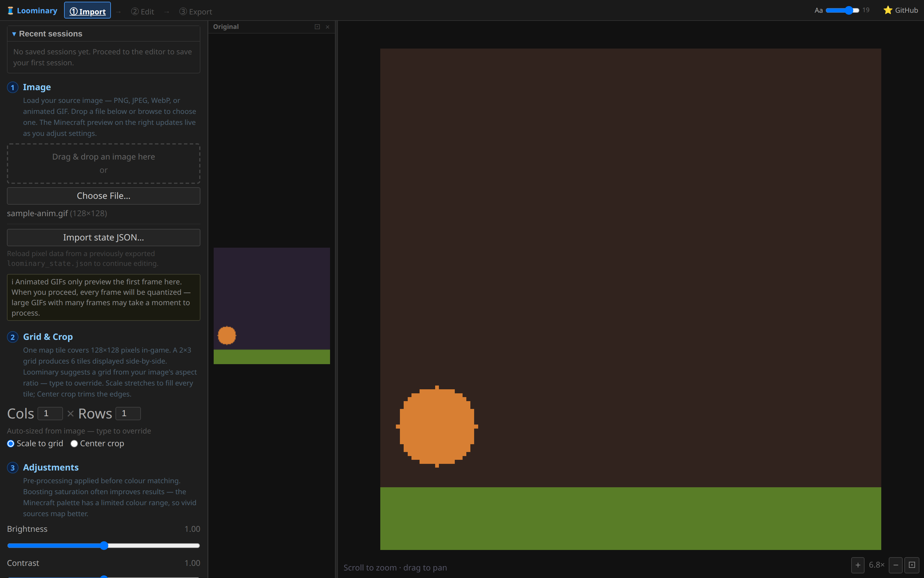924x578 pixels.
Task: Click the step 1 Image badge
Action: click(13, 88)
